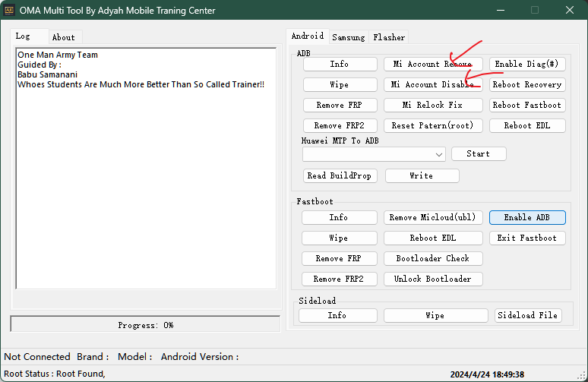Click the ADB Wipe button
Image resolution: width=588 pixels, height=382 pixels.
[x=340, y=85]
